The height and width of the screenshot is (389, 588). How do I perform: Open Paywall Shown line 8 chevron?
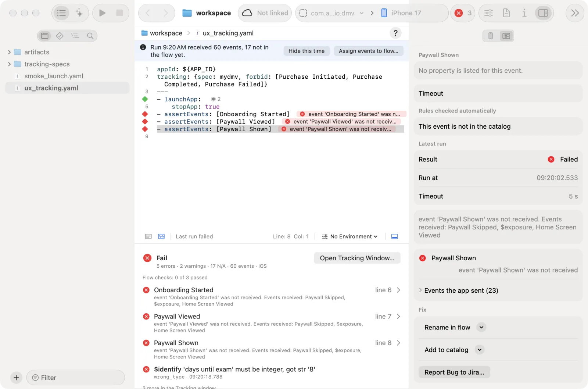click(x=398, y=343)
